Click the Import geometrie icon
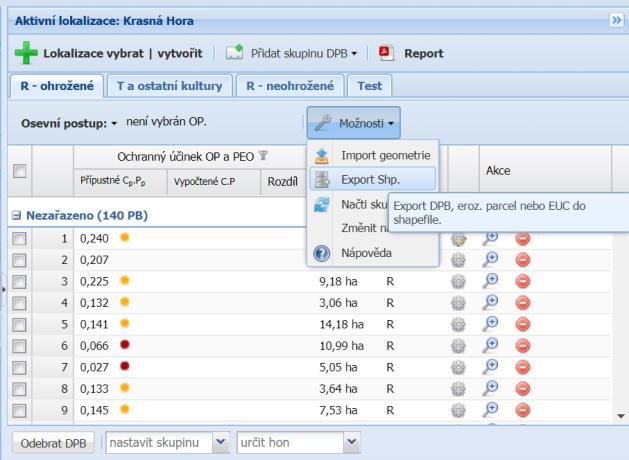The height and width of the screenshot is (460, 629). pyautogui.click(x=322, y=155)
